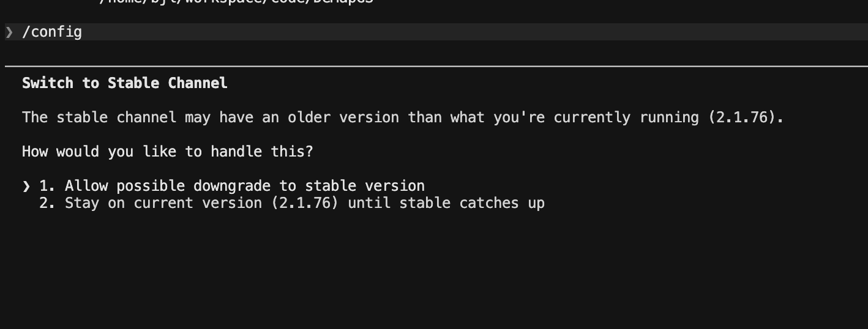Click the number 1 option marker
868x329 pixels.
point(47,186)
